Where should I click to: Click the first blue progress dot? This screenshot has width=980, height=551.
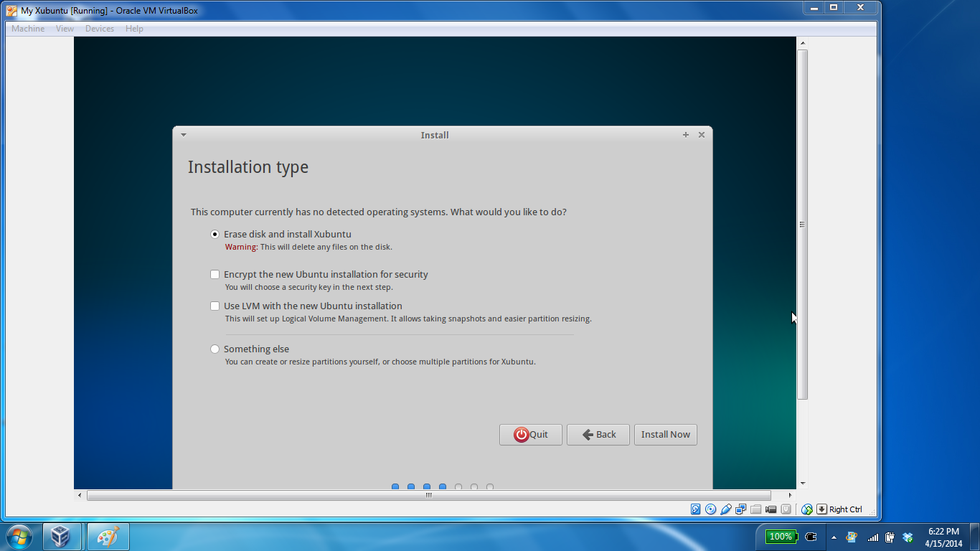395,486
